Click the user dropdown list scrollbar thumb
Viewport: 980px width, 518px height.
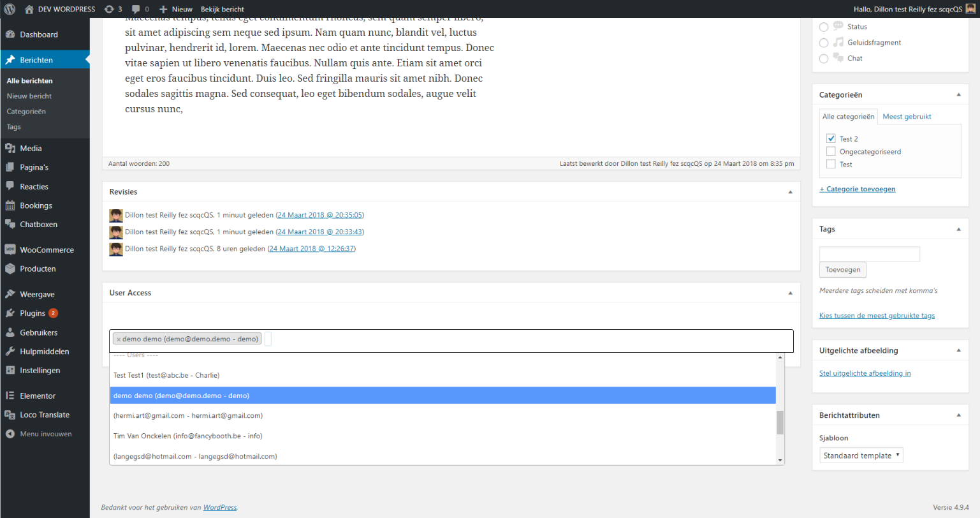[780, 422]
